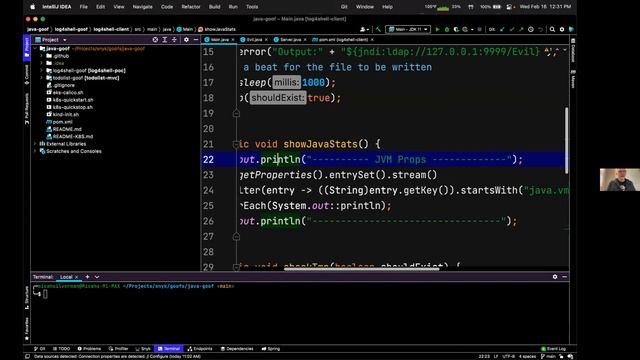The height and width of the screenshot is (360, 640).
Task: Run with coverage icon in toolbar
Action: click(x=456, y=29)
